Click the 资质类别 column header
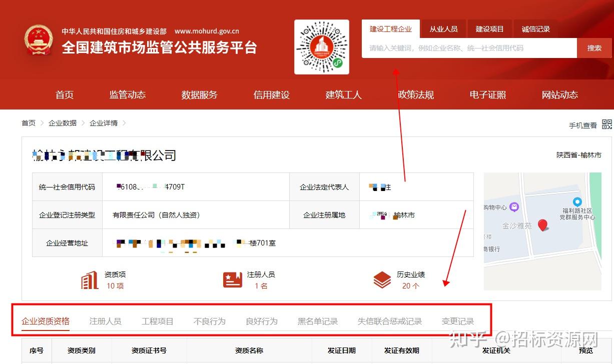Viewport: 614px width, 364px height. (82, 350)
